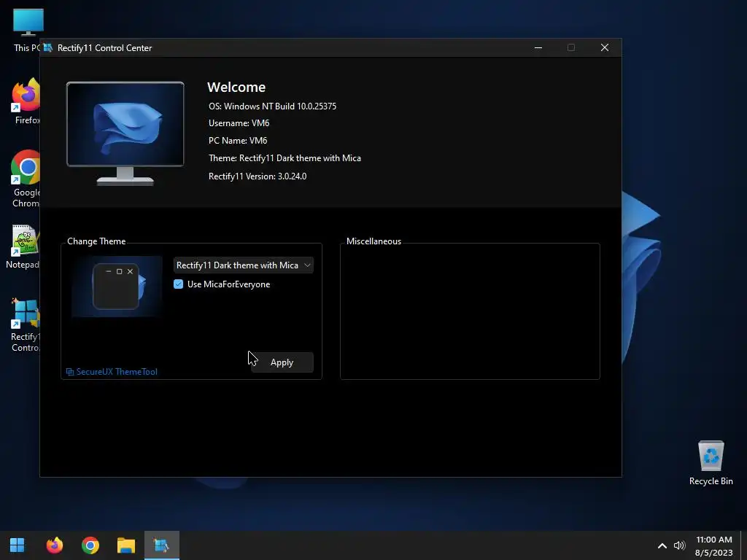Select Rectify11 Control Center desktop shortcut
The width and height of the screenshot is (747, 560).
coord(25,324)
